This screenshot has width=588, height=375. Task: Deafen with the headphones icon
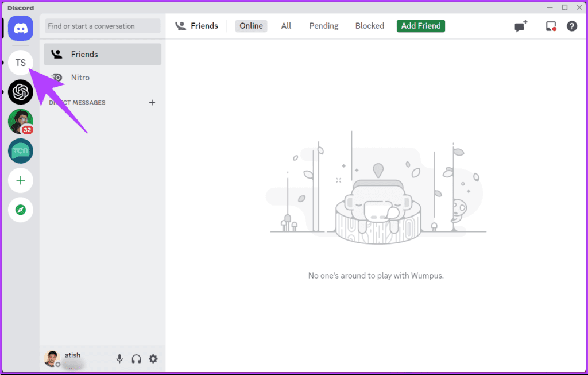click(x=136, y=359)
